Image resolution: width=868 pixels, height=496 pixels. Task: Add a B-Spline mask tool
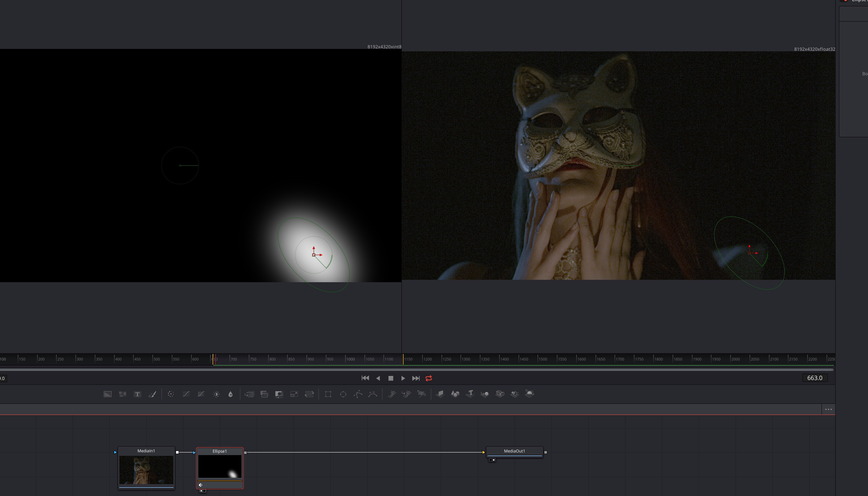point(373,394)
